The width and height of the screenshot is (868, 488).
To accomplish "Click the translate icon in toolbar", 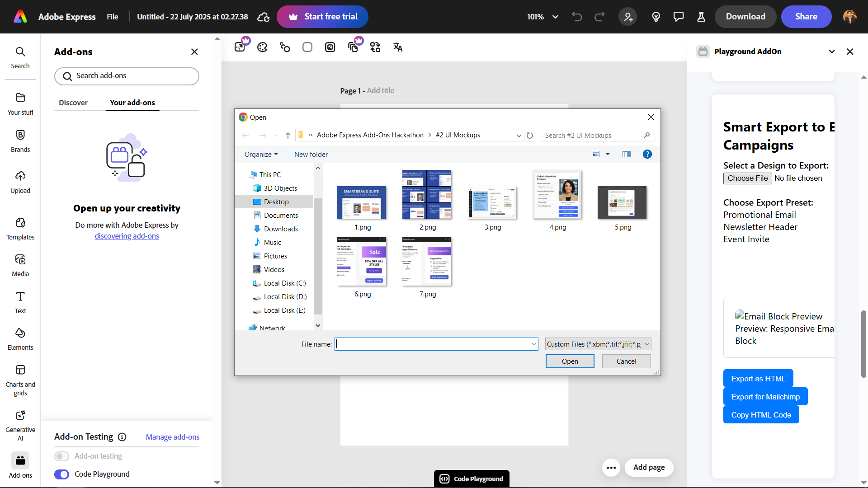I will (398, 47).
